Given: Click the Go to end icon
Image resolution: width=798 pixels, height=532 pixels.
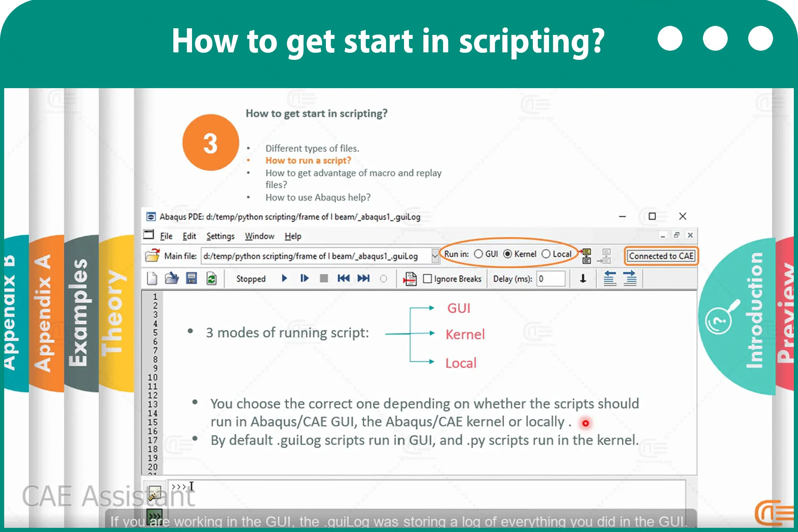Looking at the screenshot, I should 364,278.
